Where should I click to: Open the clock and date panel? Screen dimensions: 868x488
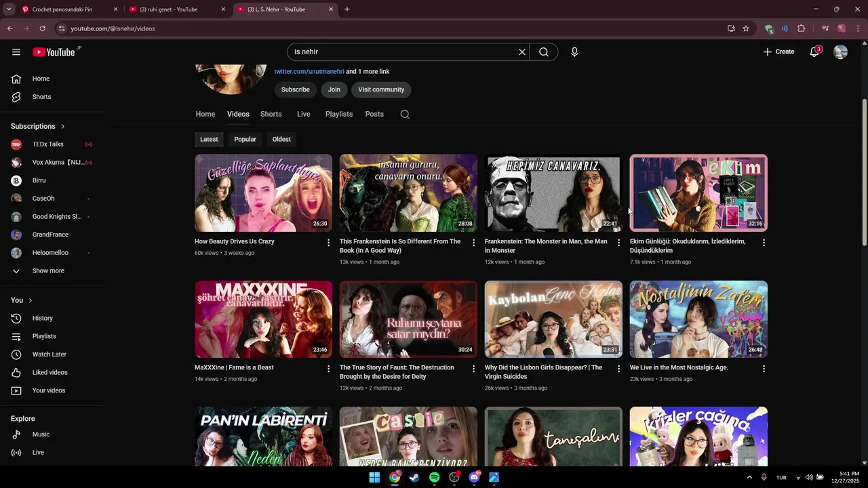click(x=846, y=477)
